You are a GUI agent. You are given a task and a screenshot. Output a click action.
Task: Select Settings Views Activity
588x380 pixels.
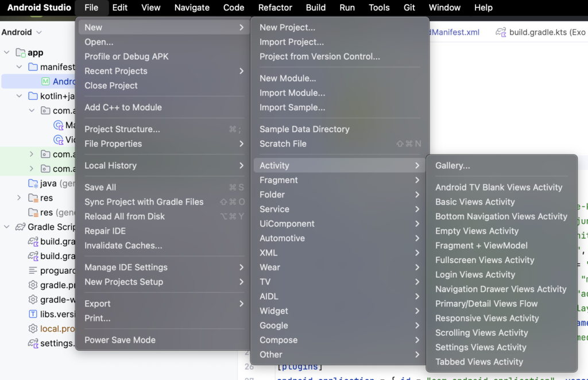tap(501, 347)
